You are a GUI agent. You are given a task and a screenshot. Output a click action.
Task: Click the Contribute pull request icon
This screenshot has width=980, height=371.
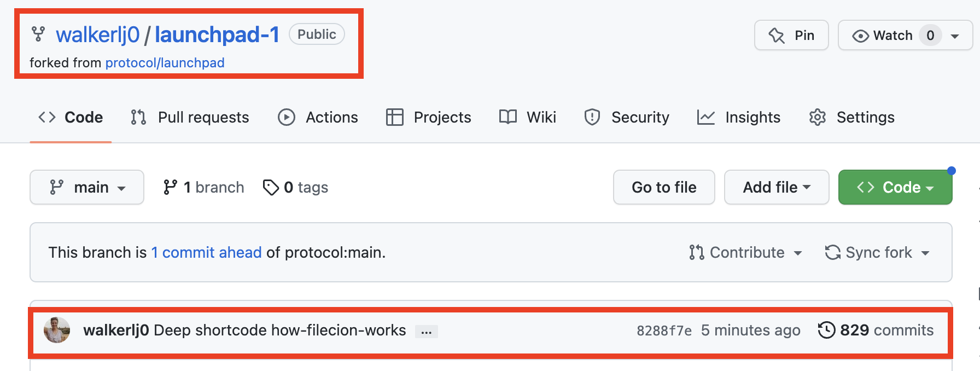[x=697, y=252]
